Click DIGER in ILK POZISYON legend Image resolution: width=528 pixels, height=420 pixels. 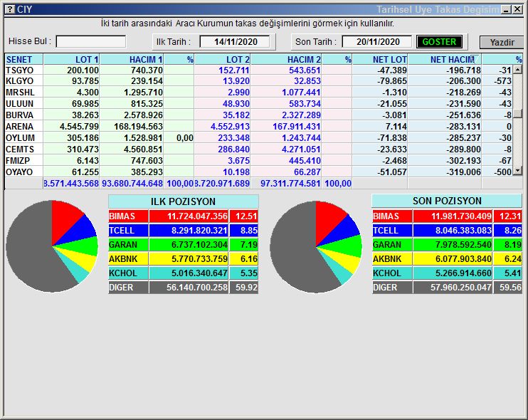coord(128,288)
